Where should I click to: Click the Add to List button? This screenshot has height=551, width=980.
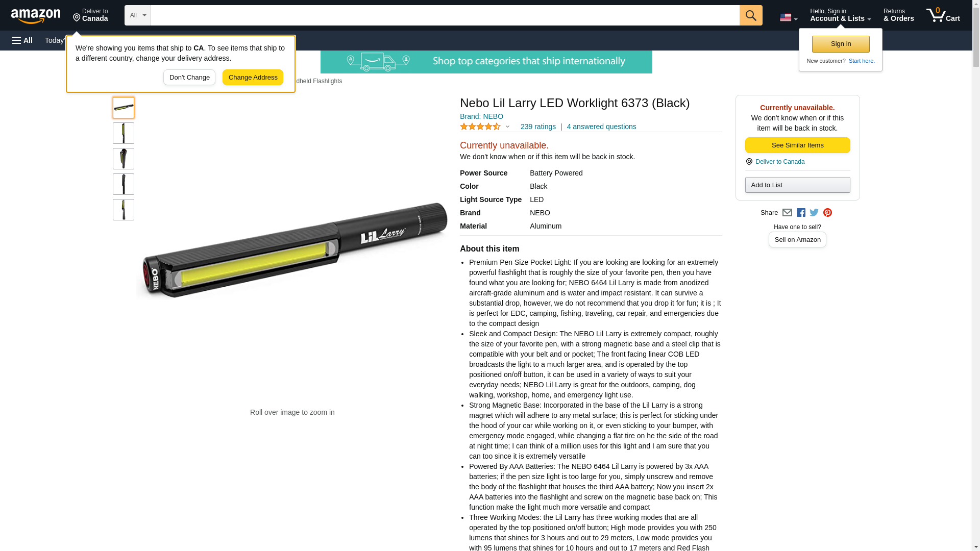point(797,185)
